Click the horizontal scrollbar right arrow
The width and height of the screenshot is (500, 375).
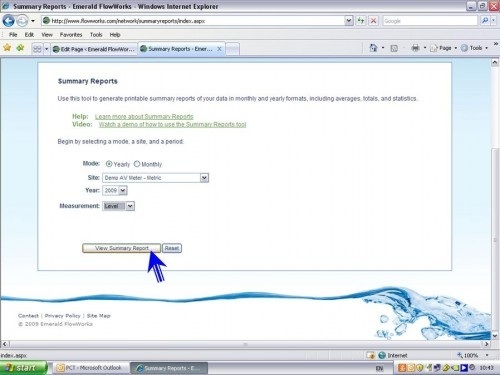[487, 344]
